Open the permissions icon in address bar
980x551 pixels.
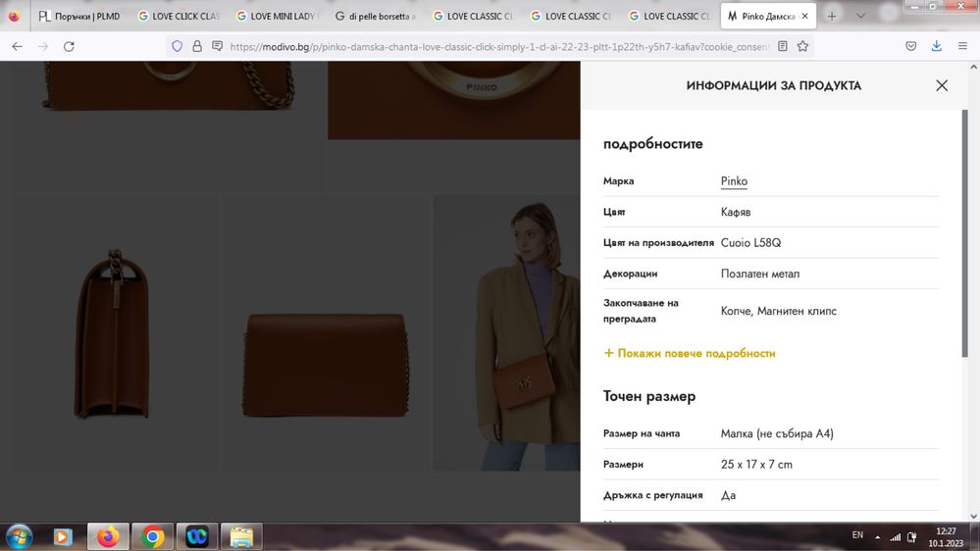(x=217, y=46)
